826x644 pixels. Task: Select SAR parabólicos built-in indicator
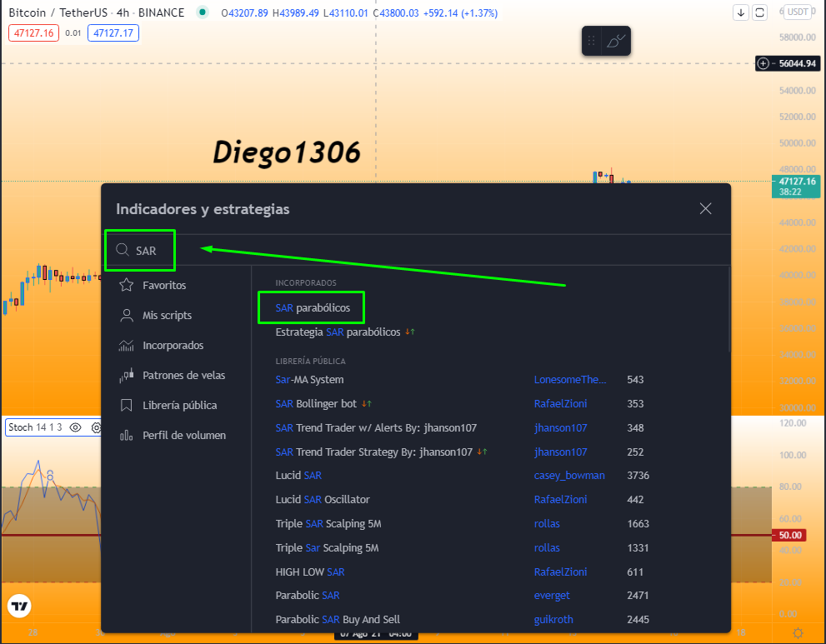(313, 307)
